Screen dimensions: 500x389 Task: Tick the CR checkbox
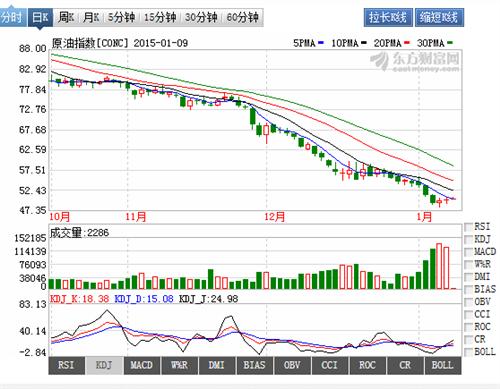tap(468, 339)
